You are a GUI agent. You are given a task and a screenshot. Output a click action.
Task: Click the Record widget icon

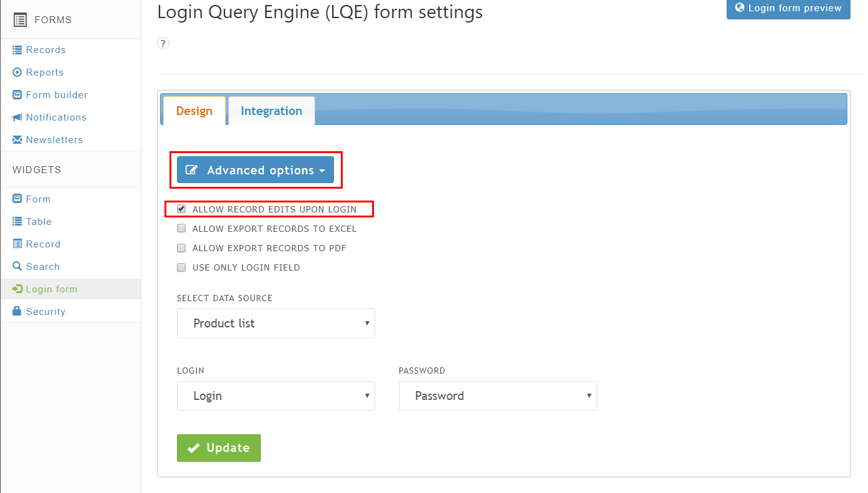(x=18, y=244)
